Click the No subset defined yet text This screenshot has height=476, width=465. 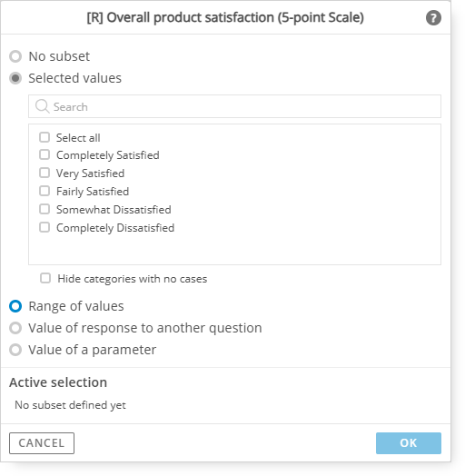[x=71, y=405]
